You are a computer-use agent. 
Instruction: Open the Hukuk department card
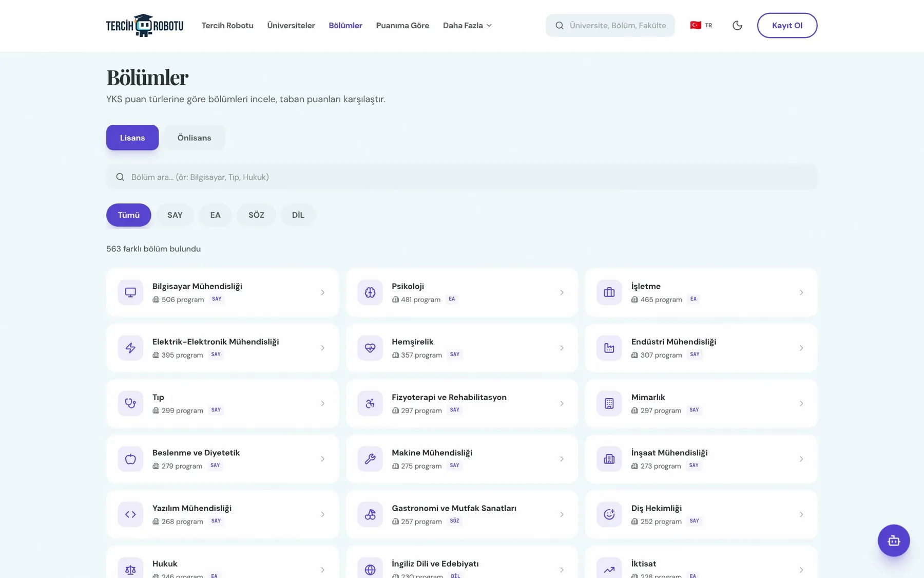click(x=222, y=562)
